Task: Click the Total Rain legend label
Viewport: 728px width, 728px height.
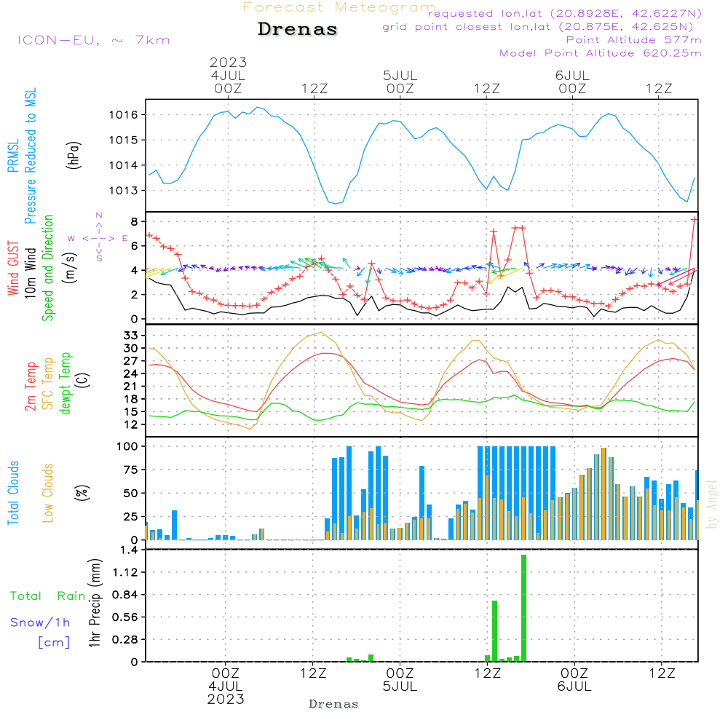Action: tap(47, 596)
